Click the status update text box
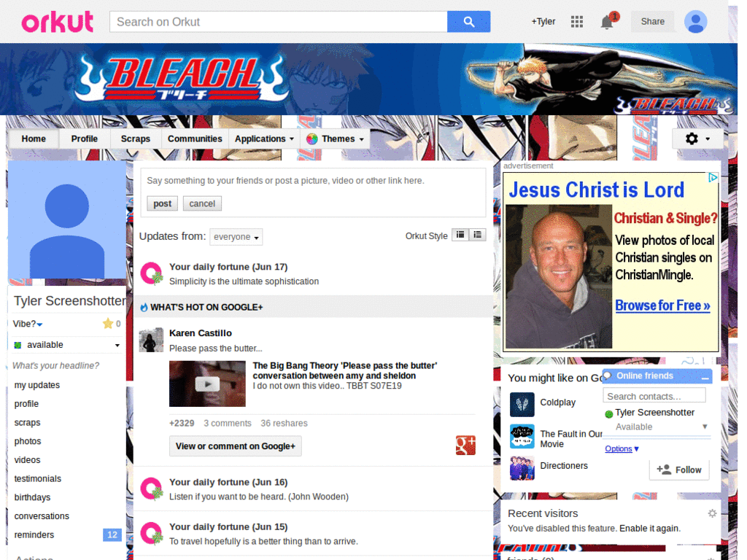The image size is (747, 560). (313, 181)
